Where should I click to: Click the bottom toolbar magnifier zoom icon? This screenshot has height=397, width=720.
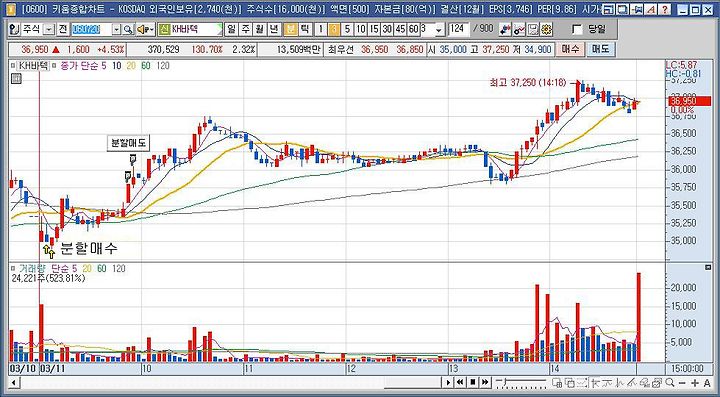(669, 382)
